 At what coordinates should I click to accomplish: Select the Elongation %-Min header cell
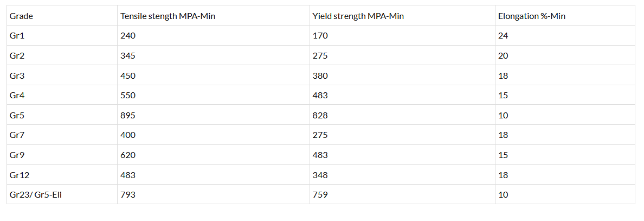532,16
